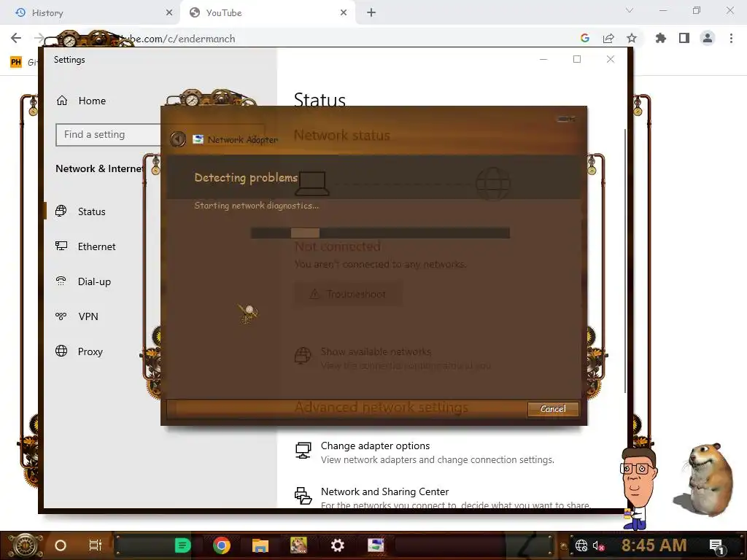The width and height of the screenshot is (747, 560).
Task: Close the History browser tab
Action: (x=169, y=13)
